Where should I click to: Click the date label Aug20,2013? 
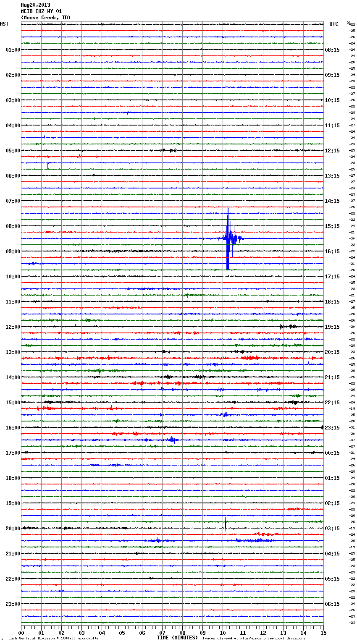[35, 5]
